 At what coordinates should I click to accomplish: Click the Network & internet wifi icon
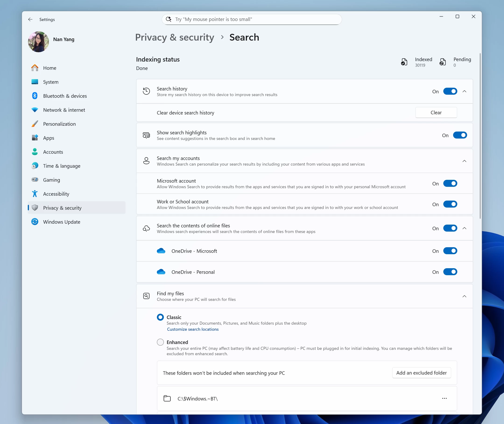coord(35,110)
